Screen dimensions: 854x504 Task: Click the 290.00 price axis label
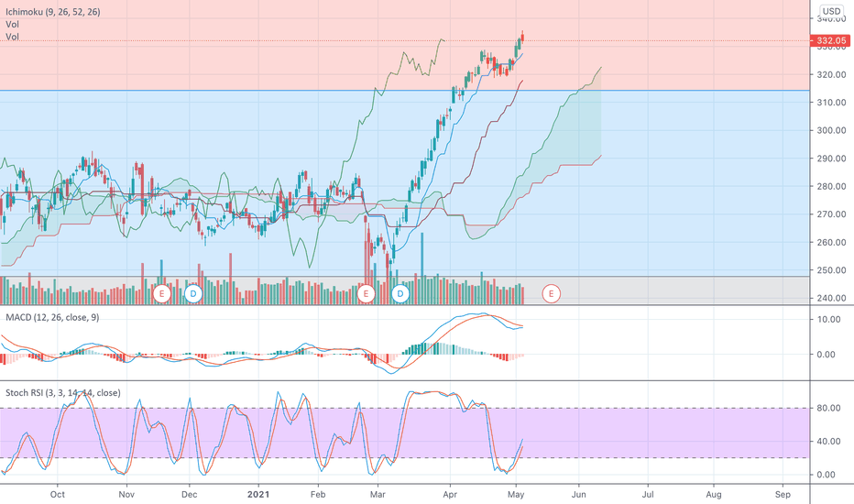[832, 159]
